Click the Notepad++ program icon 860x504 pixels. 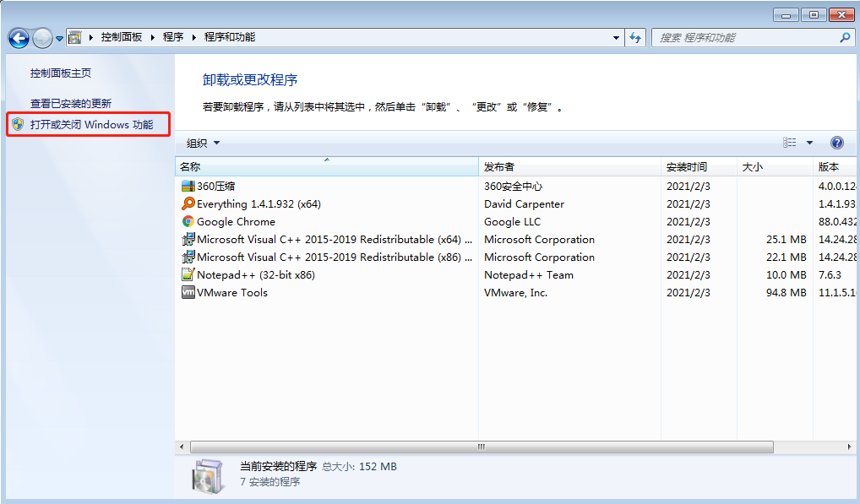tap(188, 274)
